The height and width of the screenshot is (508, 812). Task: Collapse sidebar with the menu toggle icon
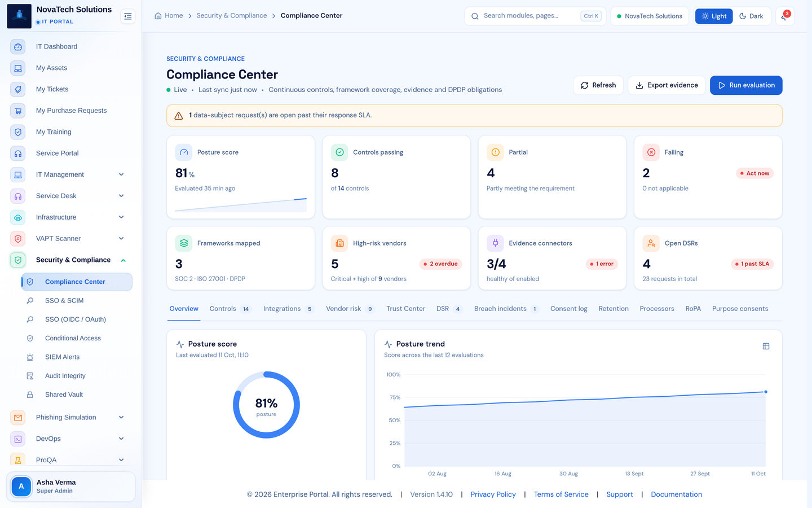[128, 16]
